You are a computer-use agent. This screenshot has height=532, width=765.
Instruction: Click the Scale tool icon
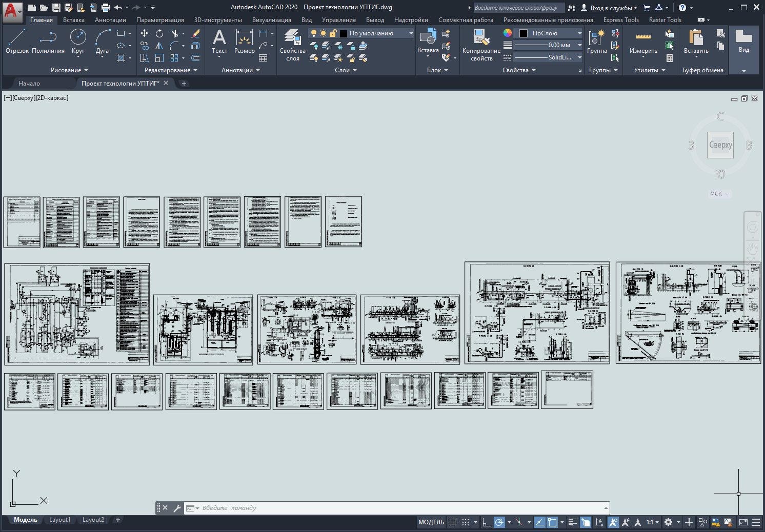point(159,58)
